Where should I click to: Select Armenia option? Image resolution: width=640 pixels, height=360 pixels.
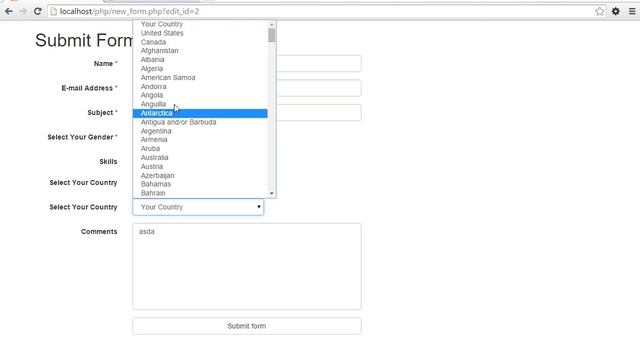click(x=200, y=140)
